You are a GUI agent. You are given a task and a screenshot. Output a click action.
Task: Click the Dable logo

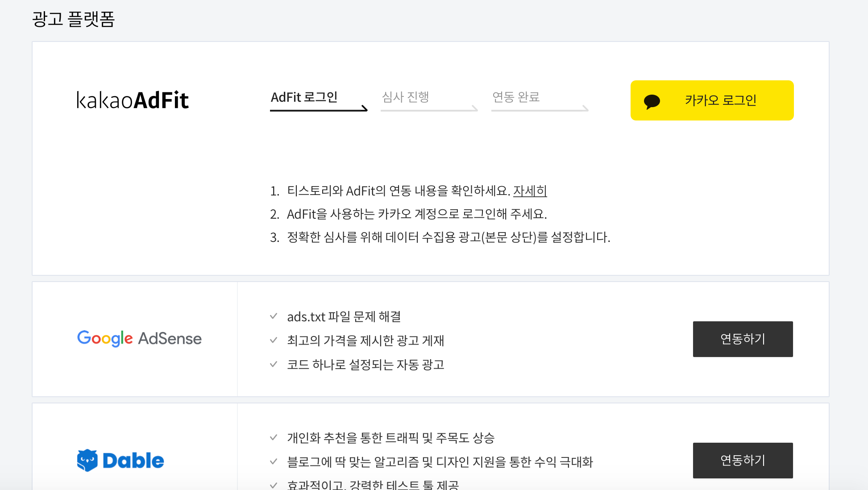[120, 461]
